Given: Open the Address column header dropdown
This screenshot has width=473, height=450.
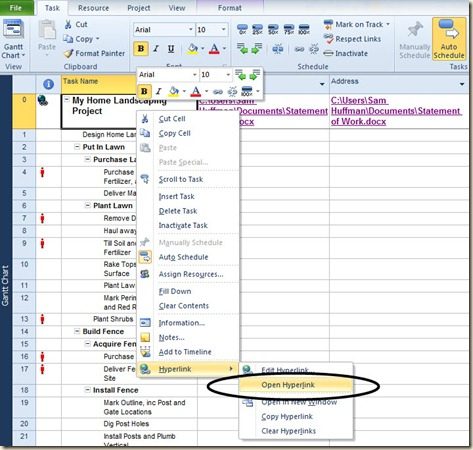Looking at the screenshot, I should (x=462, y=84).
